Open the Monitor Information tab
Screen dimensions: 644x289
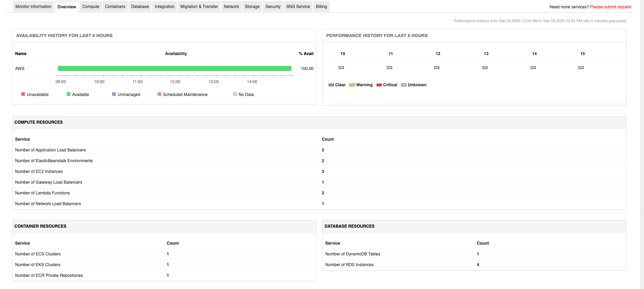pos(33,7)
